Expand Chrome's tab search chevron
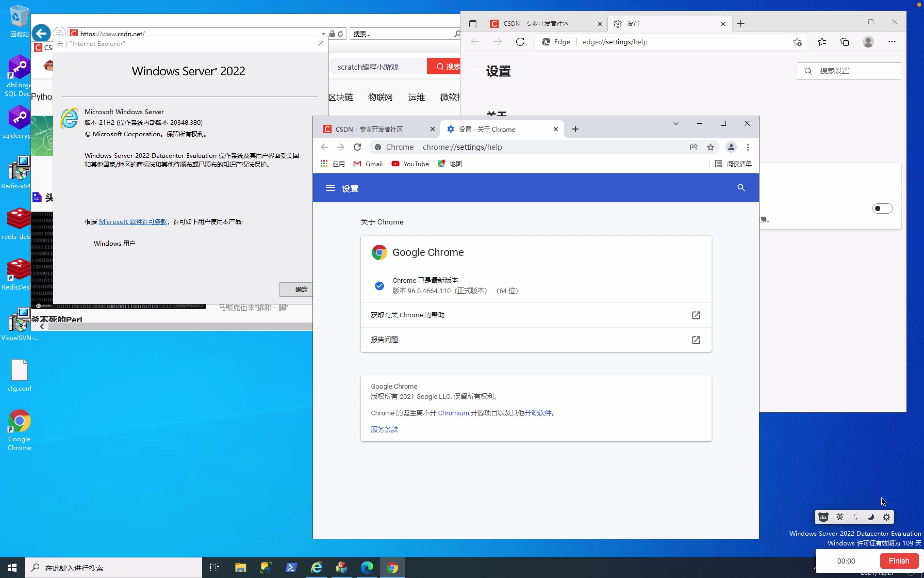This screenshot has width=924, height=578. tap(676, 124)
